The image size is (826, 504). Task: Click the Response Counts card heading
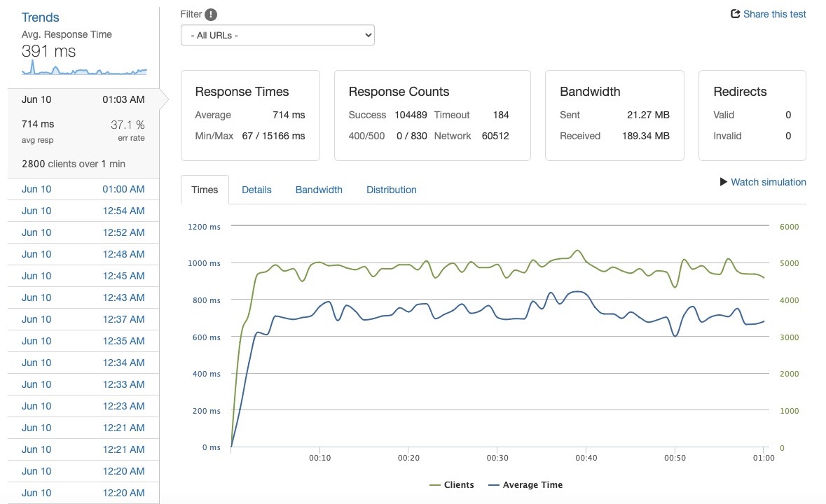click(x=399, y=92)
